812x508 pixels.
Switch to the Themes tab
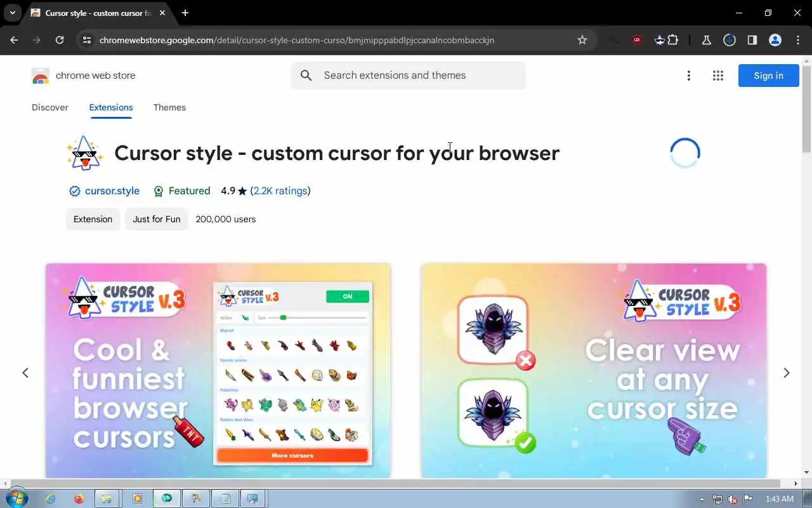point(169,107)
